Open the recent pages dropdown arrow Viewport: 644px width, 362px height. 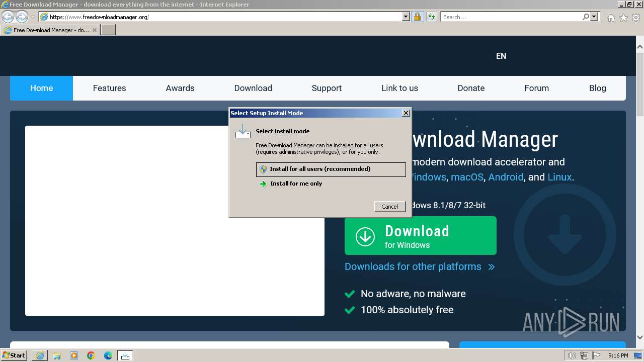coord(33,17)
